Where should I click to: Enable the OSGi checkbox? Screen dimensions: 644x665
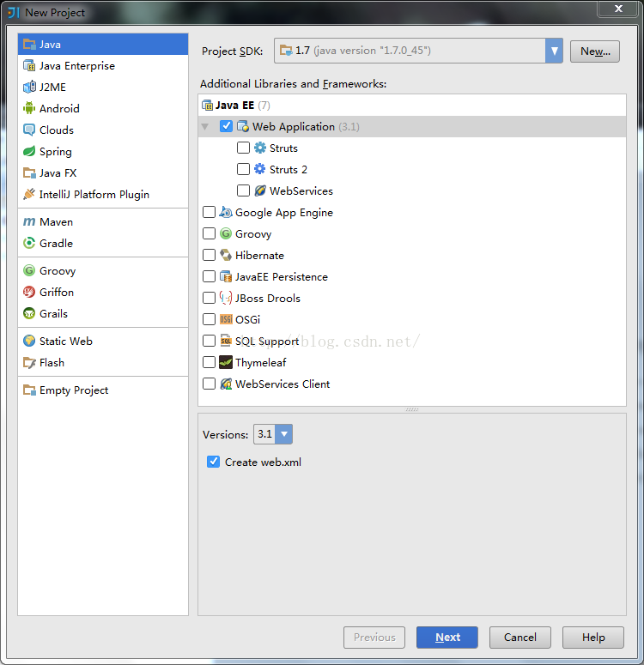point(209,319)
